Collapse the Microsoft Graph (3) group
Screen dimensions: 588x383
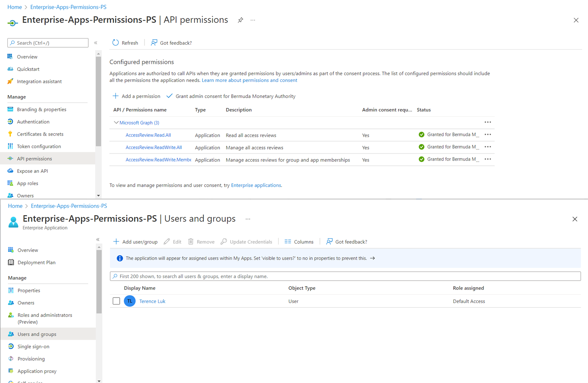pos(116,122)
